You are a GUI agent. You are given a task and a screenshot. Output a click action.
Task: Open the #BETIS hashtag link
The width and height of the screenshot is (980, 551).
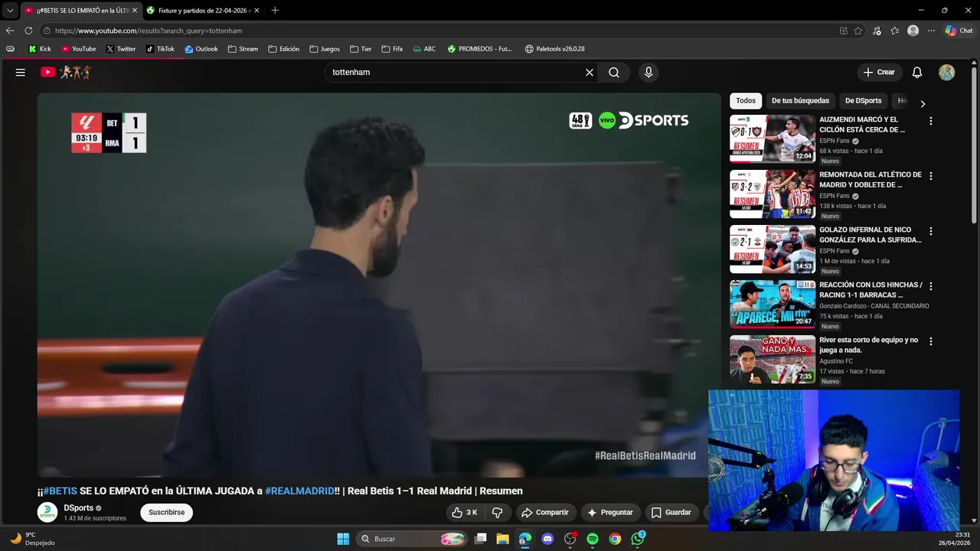click(60, 491)
